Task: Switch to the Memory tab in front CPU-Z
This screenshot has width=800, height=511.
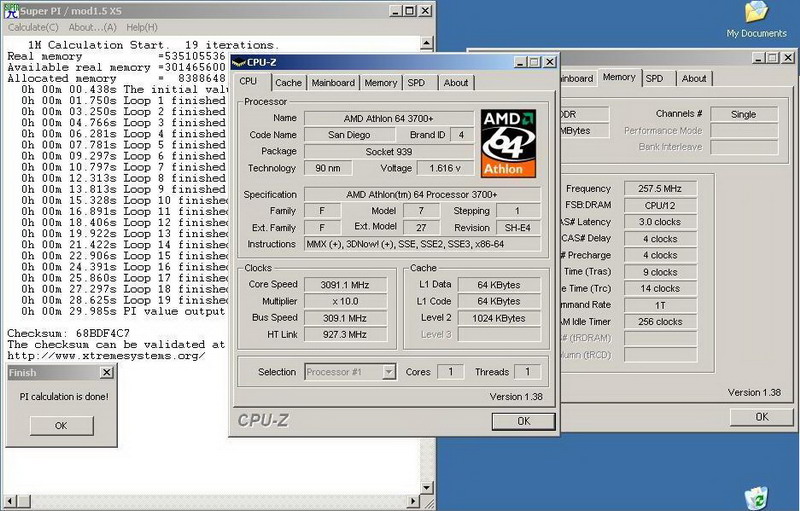Action: pos(381,83)
